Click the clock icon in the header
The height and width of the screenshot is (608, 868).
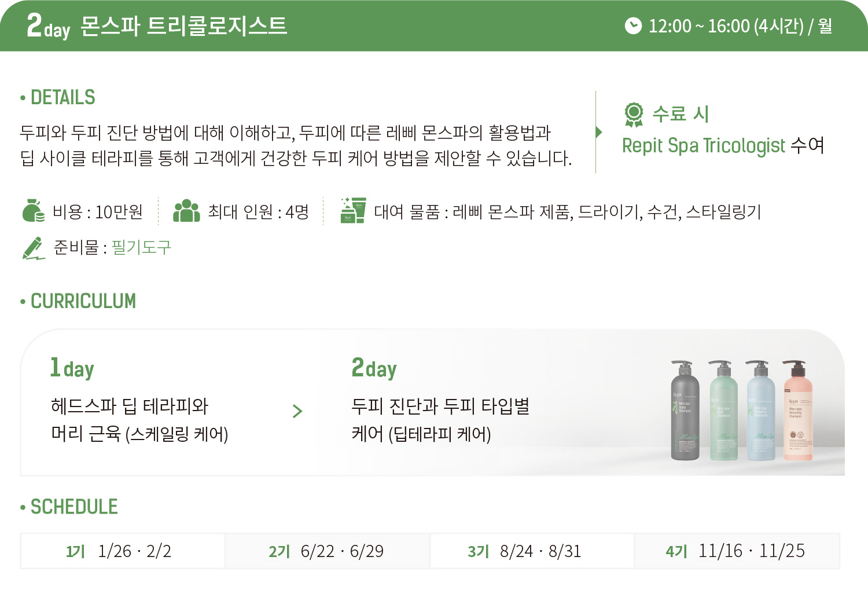tap(633, 26)
